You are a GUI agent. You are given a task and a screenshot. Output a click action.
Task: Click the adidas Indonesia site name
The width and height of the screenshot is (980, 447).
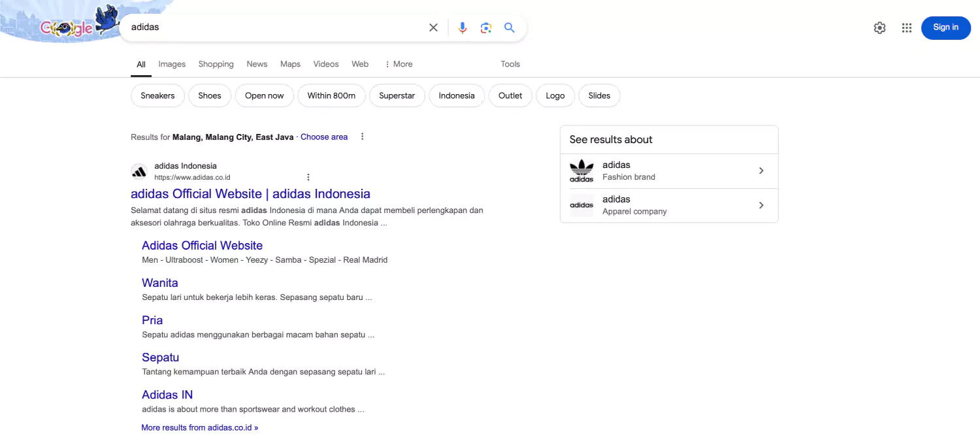[x=186, y=166]
